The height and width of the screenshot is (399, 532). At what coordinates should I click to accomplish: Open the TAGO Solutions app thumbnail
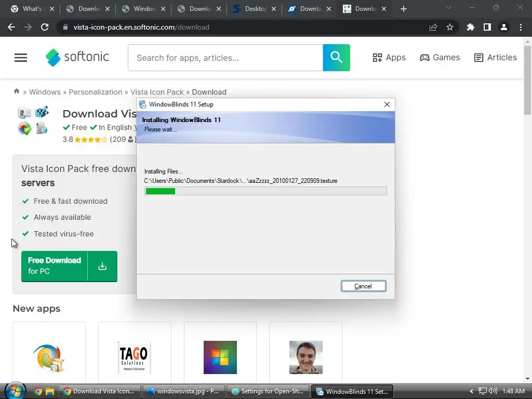pos(135,357)
